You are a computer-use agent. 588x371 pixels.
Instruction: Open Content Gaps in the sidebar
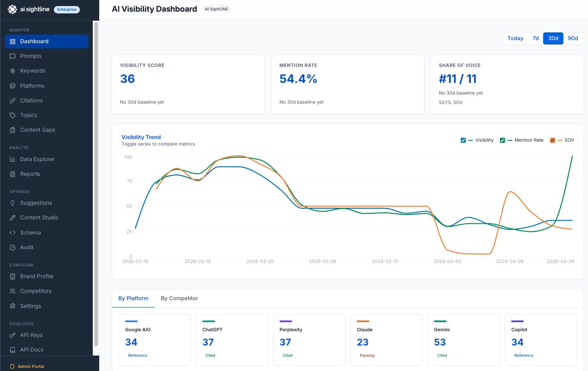pos(38,130)
